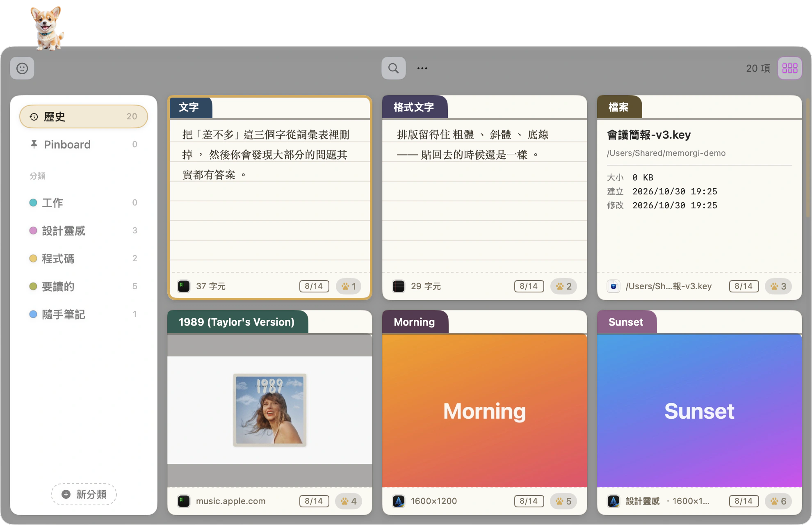Screen dimensions: 812x525
Task: Click the 1989 (Taylor's Version) card title
Action: click(237, 322)
